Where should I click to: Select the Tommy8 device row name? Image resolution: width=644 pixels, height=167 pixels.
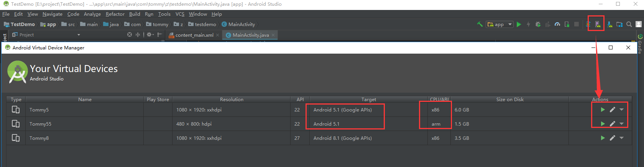click(39, 138)
